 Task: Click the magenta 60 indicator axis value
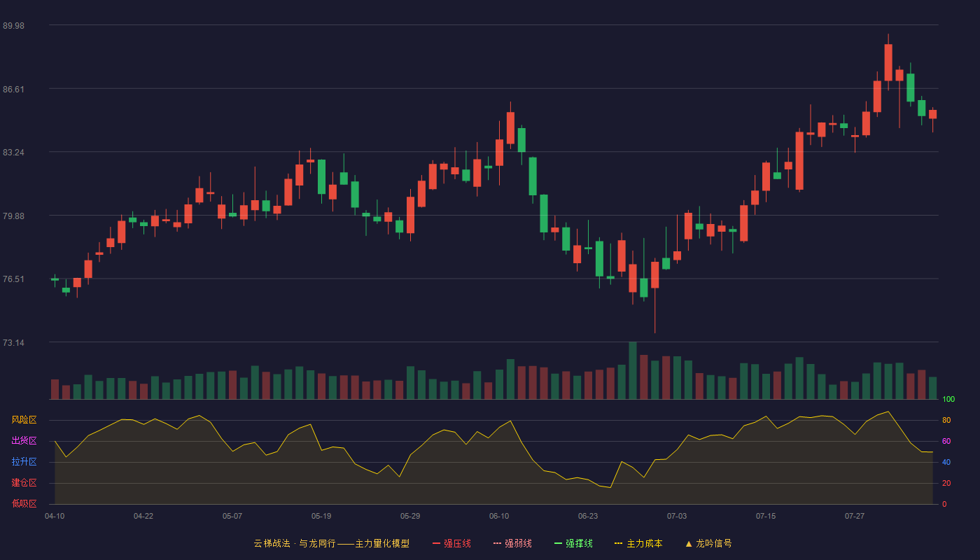[946, 442]
